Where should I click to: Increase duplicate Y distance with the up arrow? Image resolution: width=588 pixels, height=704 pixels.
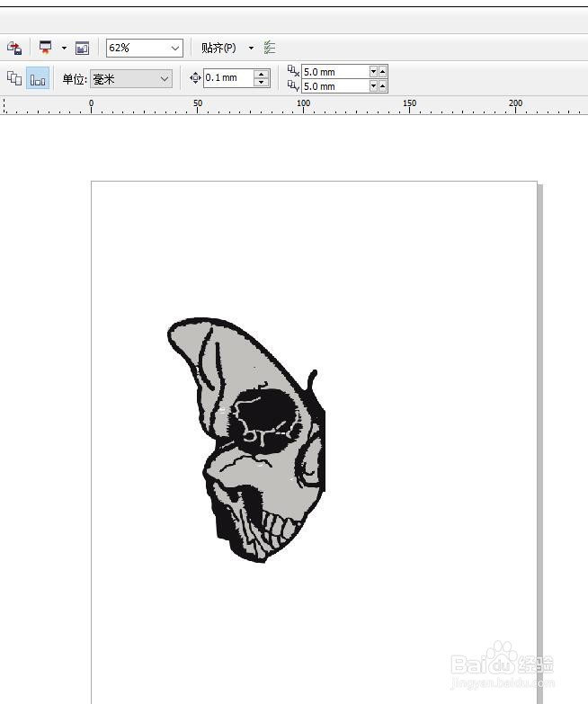point(382,86)
